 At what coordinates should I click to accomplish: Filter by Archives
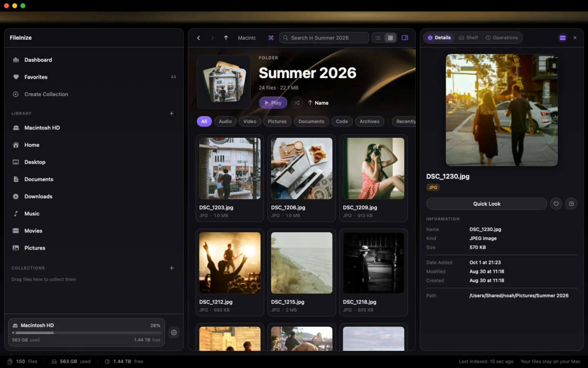[370, 121]
